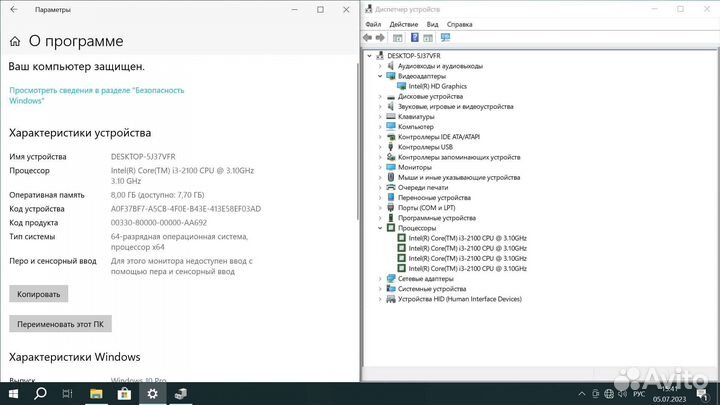Expand Системные устройства node
Screen dimensions: 720x405
click(380, 289)
